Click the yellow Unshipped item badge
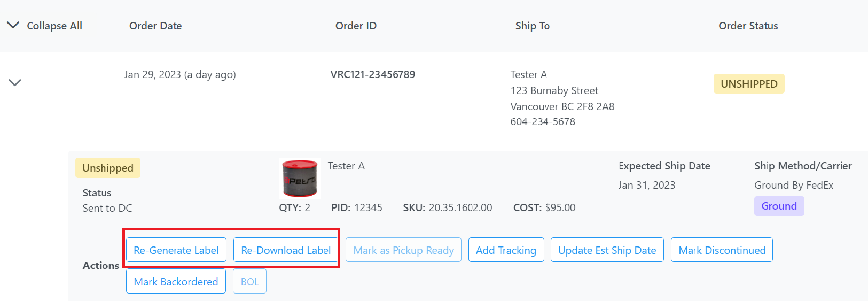868x301 pixels. click(108, 168)
